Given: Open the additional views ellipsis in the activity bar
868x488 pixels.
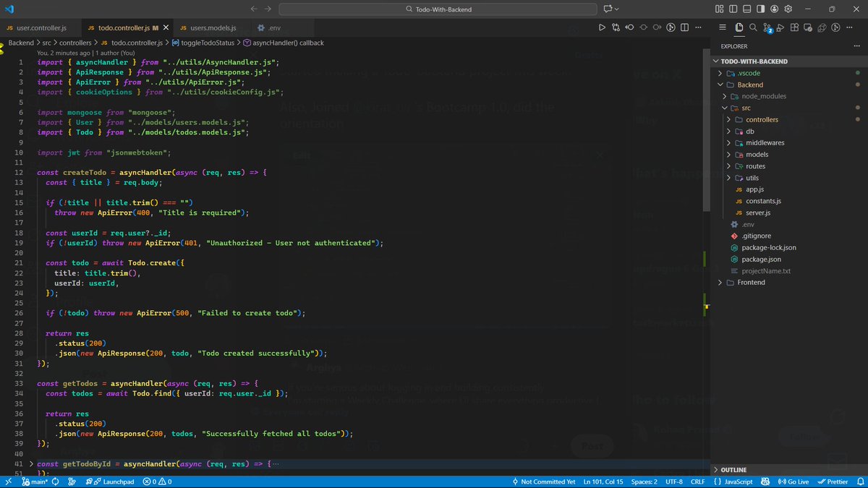Looking at the screenshot, I should 849,27.
